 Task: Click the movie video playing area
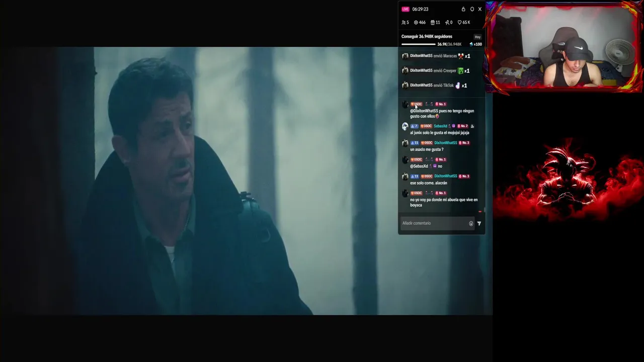coord(247,181)
